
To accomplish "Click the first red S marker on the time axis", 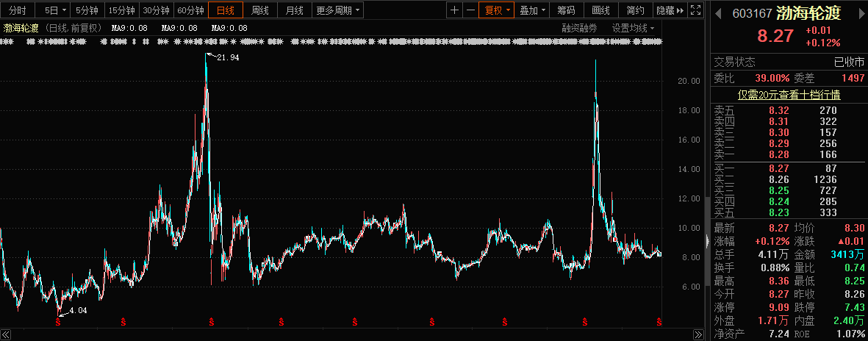I will click(57, 321).
